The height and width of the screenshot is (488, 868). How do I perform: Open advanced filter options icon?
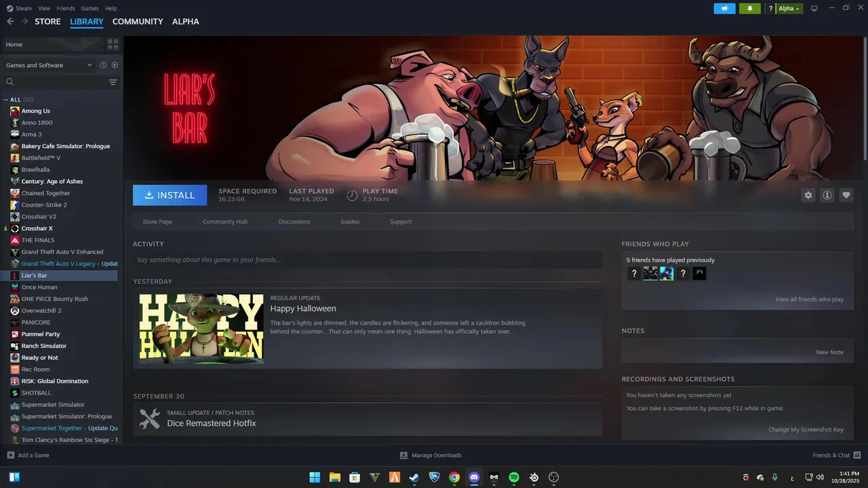[113, 82]
